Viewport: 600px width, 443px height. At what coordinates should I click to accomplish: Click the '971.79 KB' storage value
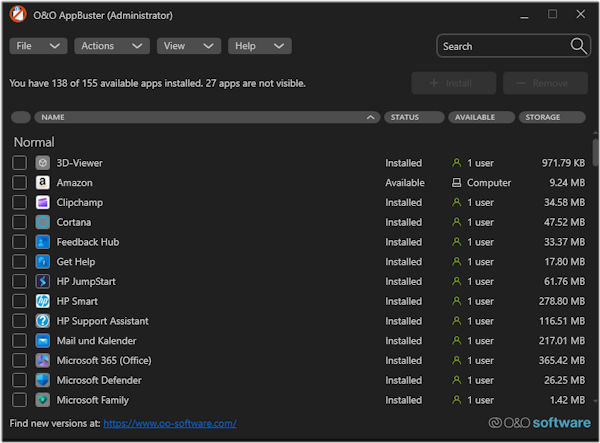(x=563, y=163)
